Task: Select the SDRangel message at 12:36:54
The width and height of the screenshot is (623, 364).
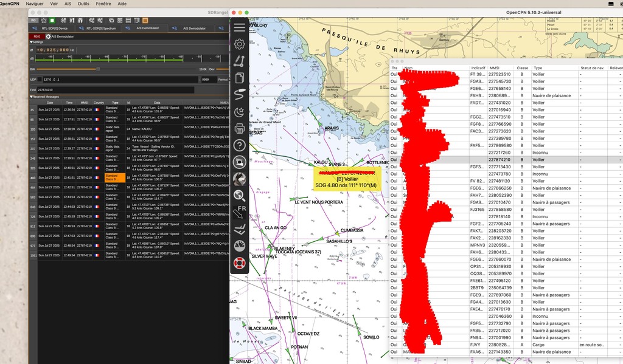Action: pyautogui.click(x=130, y=109)
